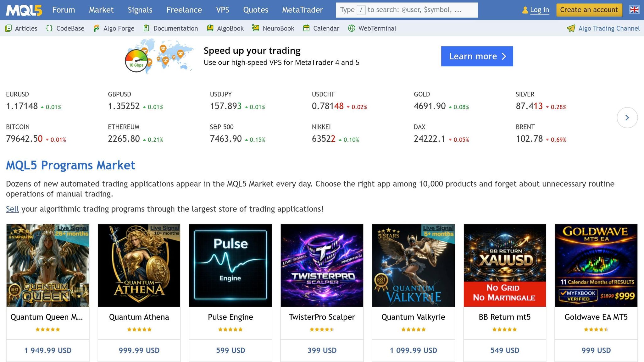Click the Learn more VPS button
The image size is (644, 362).
pos(477,56)
